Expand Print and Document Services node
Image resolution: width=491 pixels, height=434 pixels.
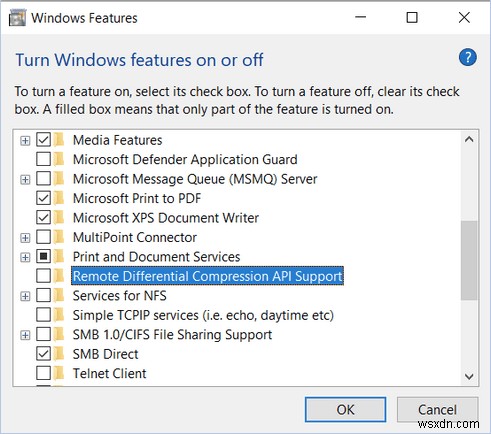(x=25, y=257)
